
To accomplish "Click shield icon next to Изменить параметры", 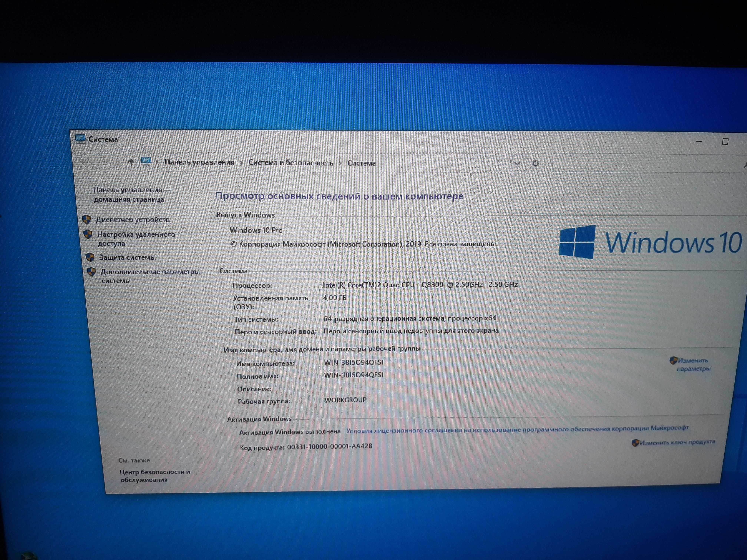I will [673, 361].
